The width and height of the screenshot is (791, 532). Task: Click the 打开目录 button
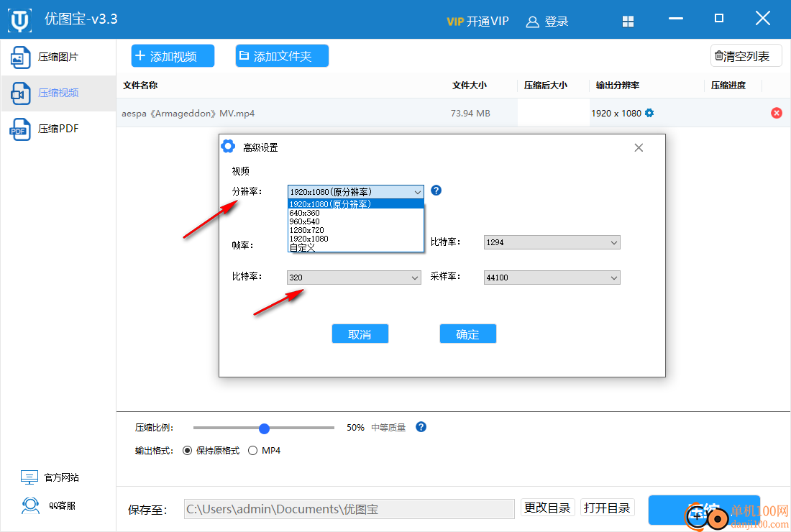[608, 508]
